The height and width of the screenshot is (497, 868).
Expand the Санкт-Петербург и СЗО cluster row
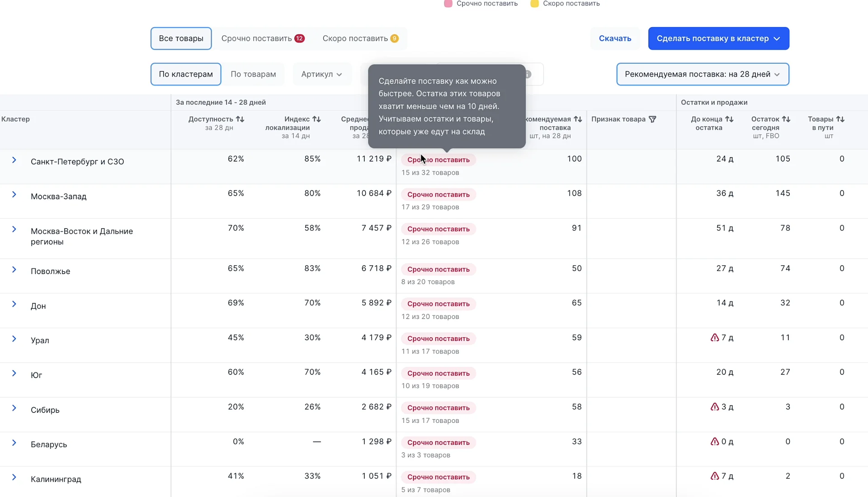(14, 160)
